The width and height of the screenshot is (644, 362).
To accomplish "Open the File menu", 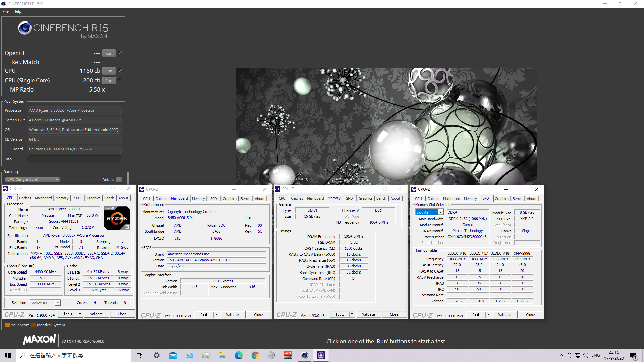I will point(6,11).
